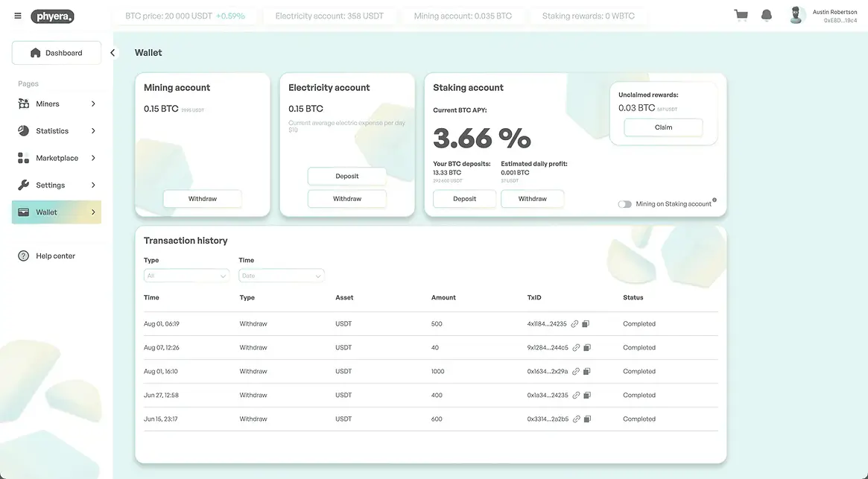
Task: Open the Type filter dropdown
Action: click(186, 276)
